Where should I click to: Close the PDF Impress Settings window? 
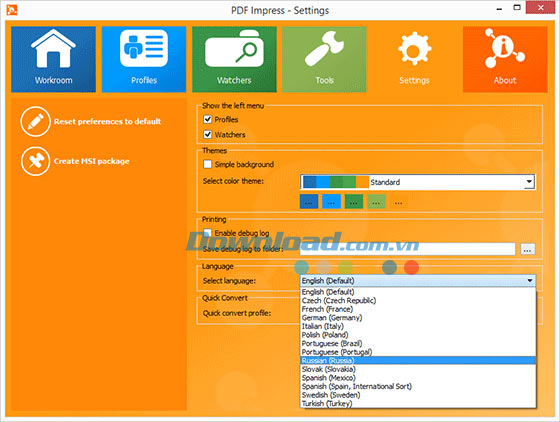pyautogui.click(x=540, y=7)
